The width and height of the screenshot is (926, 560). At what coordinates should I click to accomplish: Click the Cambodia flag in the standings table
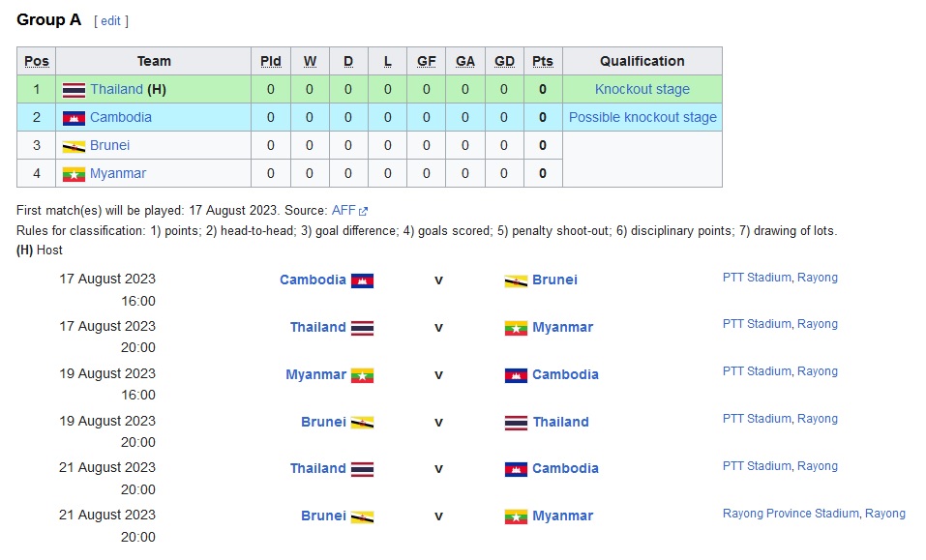pos(74,118)
